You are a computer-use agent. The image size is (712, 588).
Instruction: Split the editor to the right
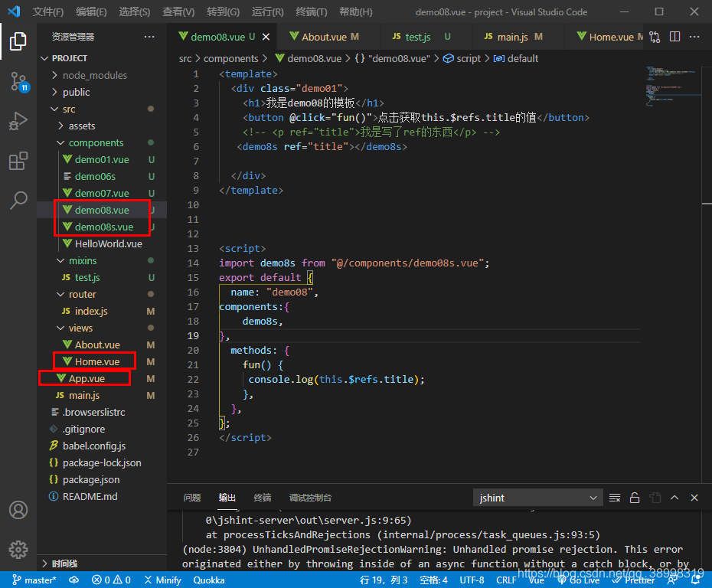pos(674,37)
